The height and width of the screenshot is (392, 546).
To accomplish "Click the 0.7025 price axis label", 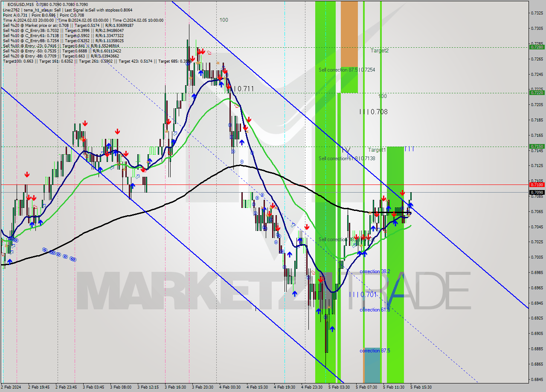I will click(x=537, y=242).
